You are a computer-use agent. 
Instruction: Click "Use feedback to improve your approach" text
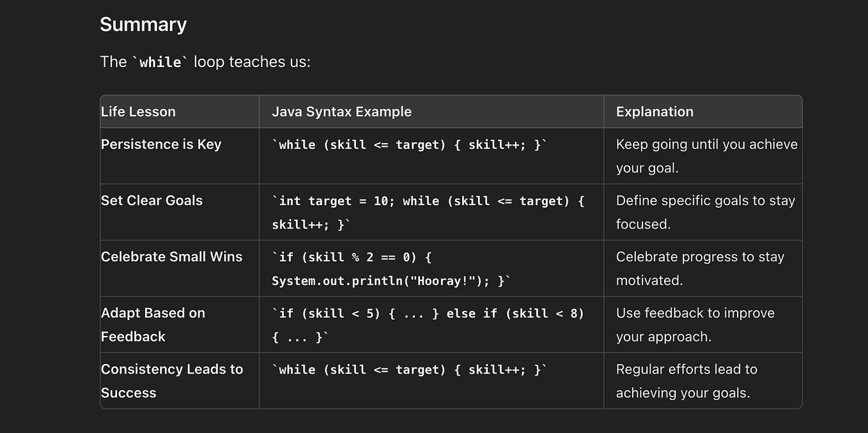pos(695,324)
